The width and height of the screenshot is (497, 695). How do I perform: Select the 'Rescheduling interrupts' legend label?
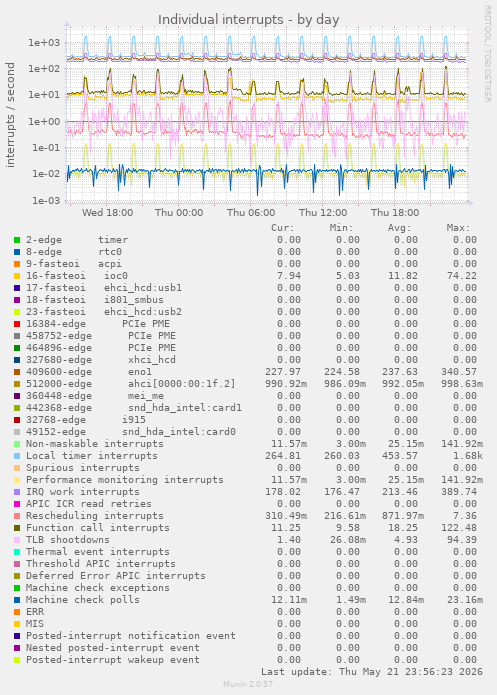(x=95, y=516)
